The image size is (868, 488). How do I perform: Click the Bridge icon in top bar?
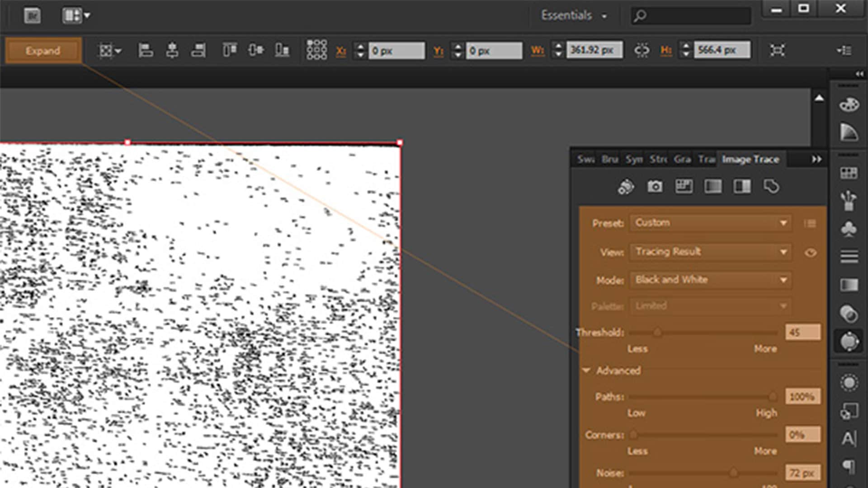[x=32, y=16]
